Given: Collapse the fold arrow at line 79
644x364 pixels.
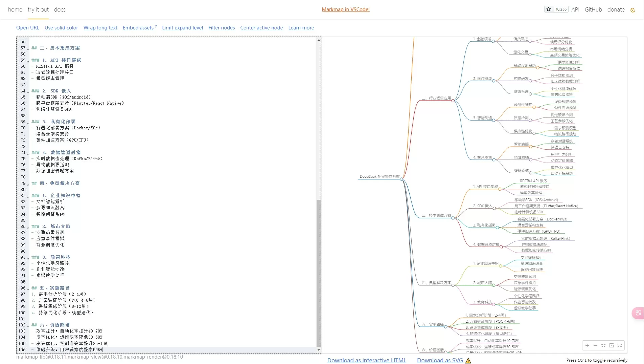Looking at the screenshot, I should coord(28,184).
